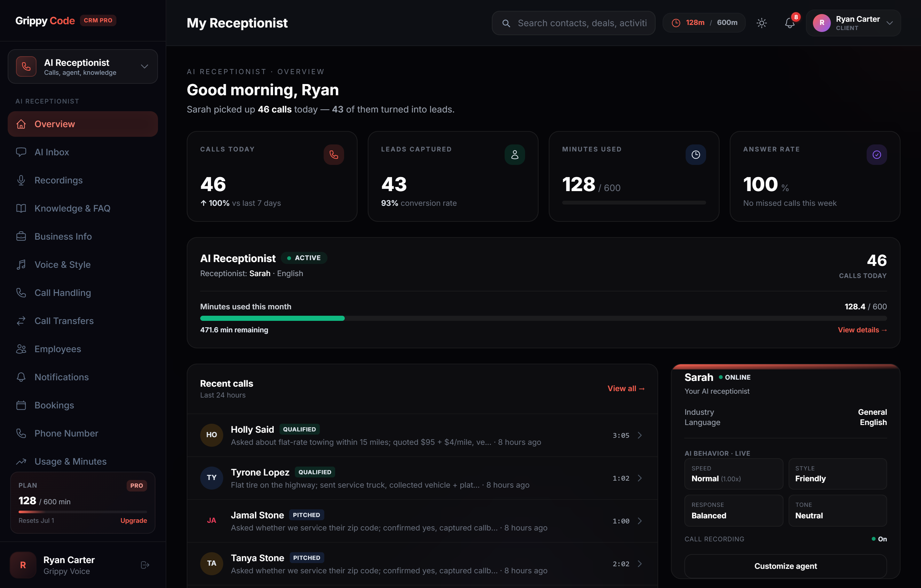Viewport: 921px width, 588px height.
Task: Click the Grippy Code logo
Action: click(x=45, y=21)
